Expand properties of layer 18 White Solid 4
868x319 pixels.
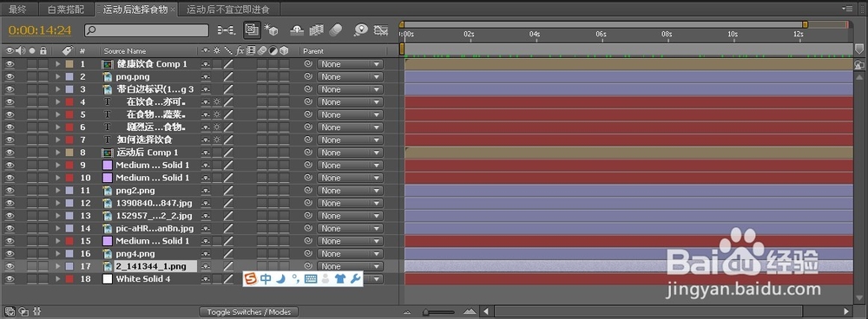point(57,278)
